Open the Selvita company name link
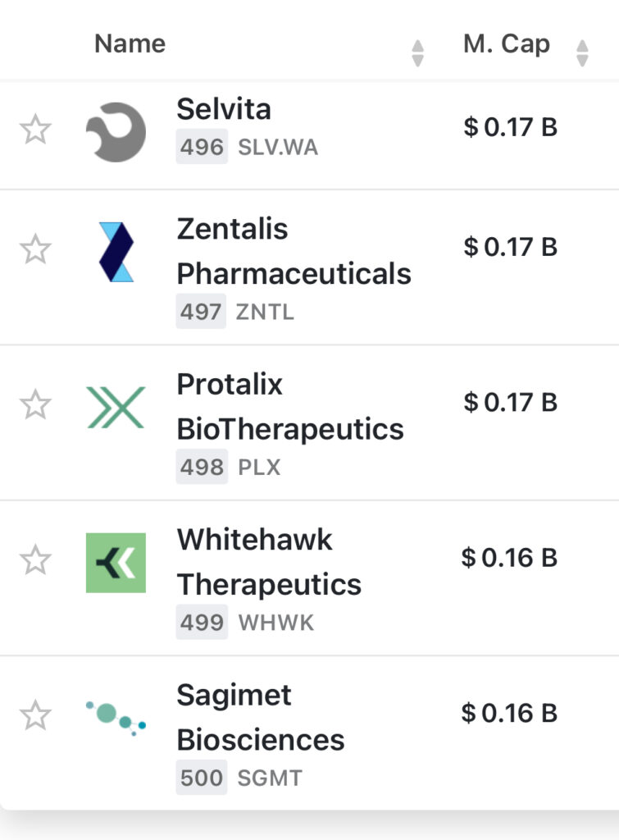This screenshot has width=619, height=840. click(223, 109)
